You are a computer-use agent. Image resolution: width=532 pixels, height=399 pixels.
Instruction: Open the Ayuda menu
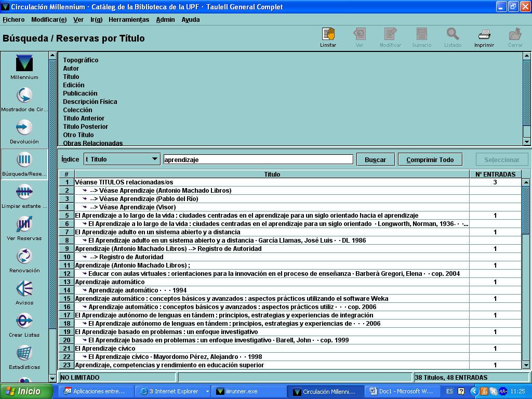(190, 20)
